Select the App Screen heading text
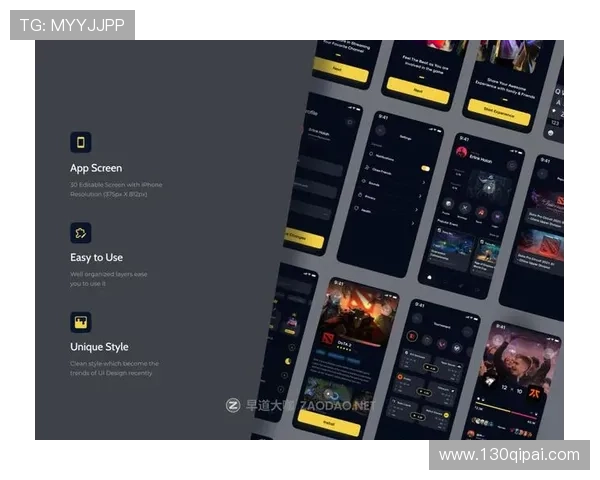Image resolution: width=600 pixels, height=480 pixels. click(96, 168)
